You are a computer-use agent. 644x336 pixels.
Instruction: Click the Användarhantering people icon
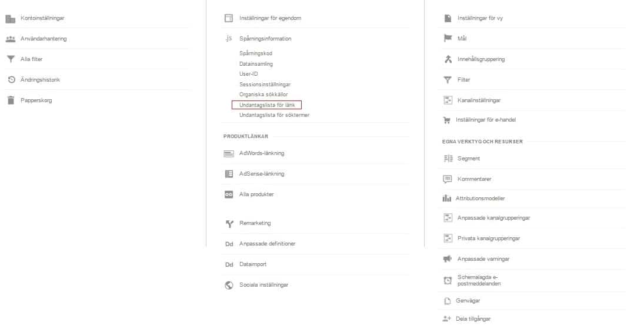pyautogui.click(x=10, y=39)
